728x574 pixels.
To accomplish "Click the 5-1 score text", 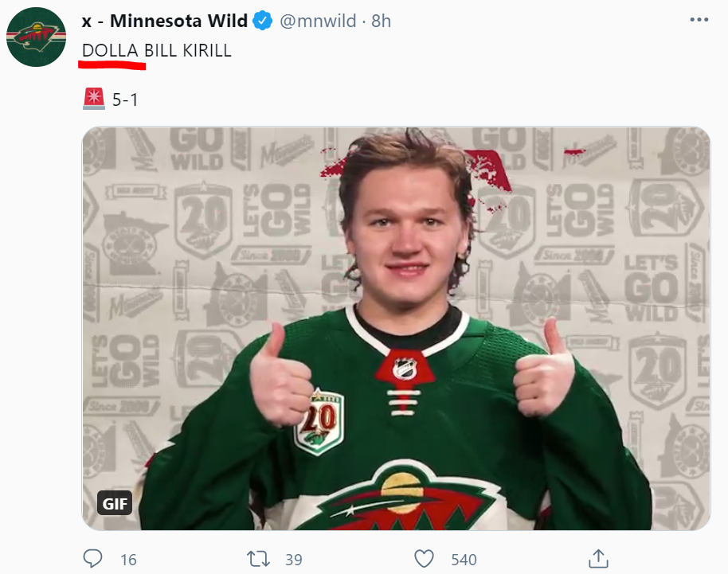I will [x=125, y=100].
